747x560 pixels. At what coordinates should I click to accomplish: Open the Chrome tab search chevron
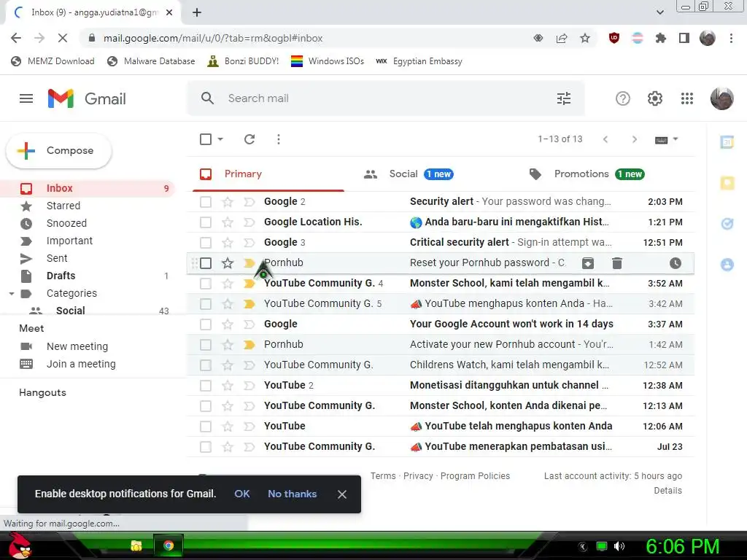tap(659, 12)
